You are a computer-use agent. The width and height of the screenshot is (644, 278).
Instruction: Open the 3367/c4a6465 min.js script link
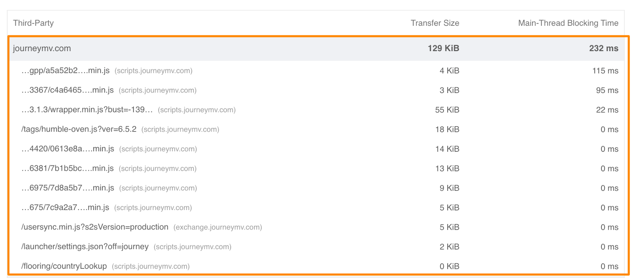[x=67, y=90]
